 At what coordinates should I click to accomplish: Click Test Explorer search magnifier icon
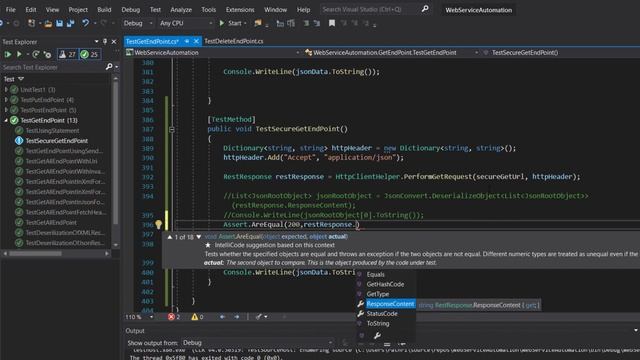pyautogui.click(x=109, y=67)
